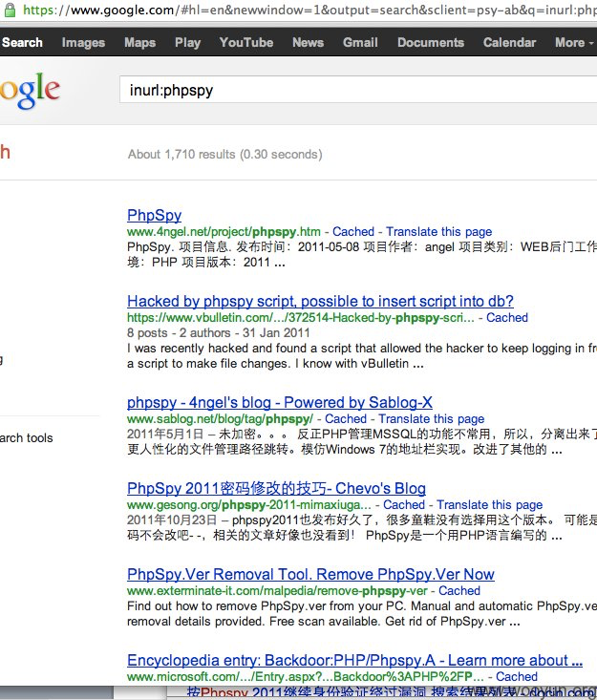Screen dimensions: 597x700
Task: Open YouTube from the top bar
Action: point(245,42)
